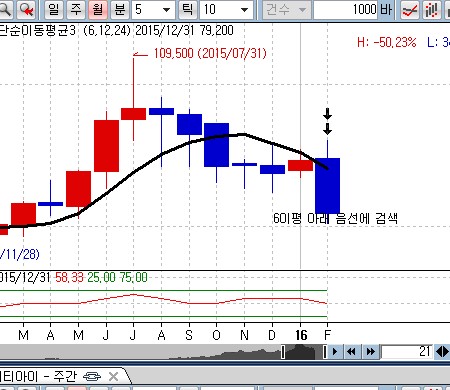Image resolution: width=450 pixels, height=390 pixels.
Task: Click the play forward arrow button
Action: (x=335, y=351)
